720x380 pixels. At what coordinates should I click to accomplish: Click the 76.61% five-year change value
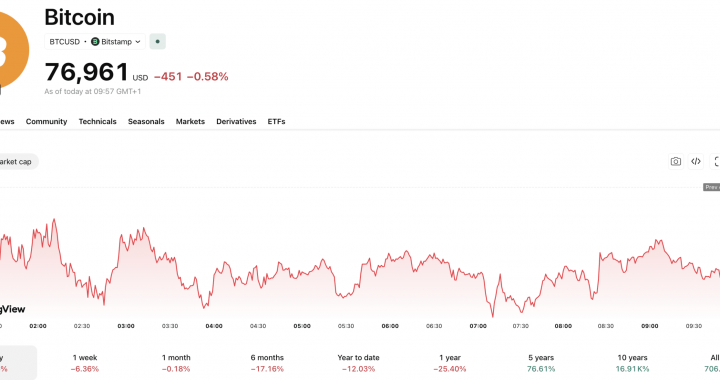click(x=541, y=369)
